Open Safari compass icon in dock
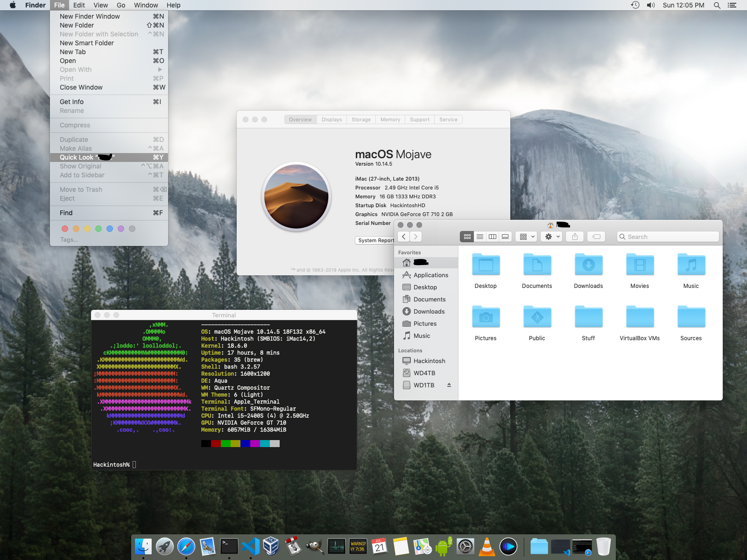747x560 pixels. tap(186, 546)
